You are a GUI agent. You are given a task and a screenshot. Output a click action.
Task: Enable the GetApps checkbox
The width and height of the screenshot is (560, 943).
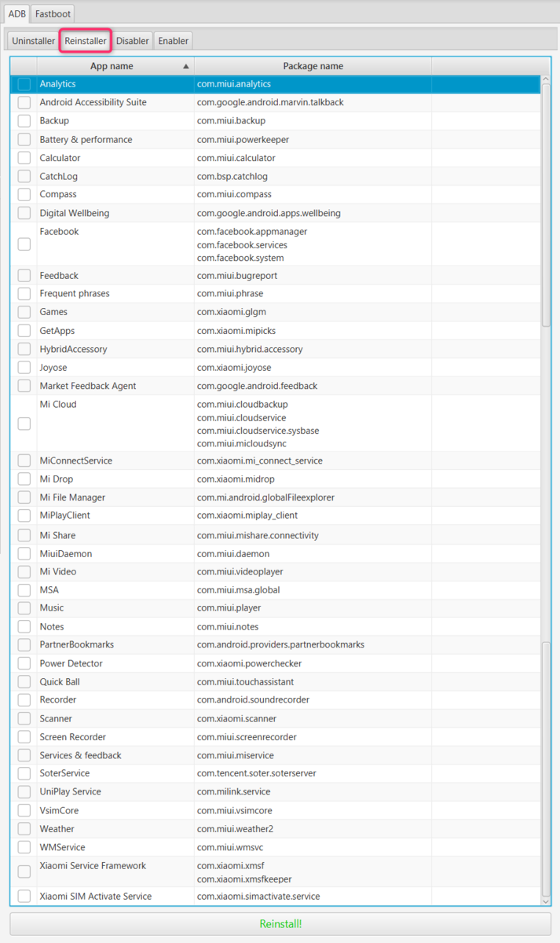pyautogui.click(x=24, y=331)
